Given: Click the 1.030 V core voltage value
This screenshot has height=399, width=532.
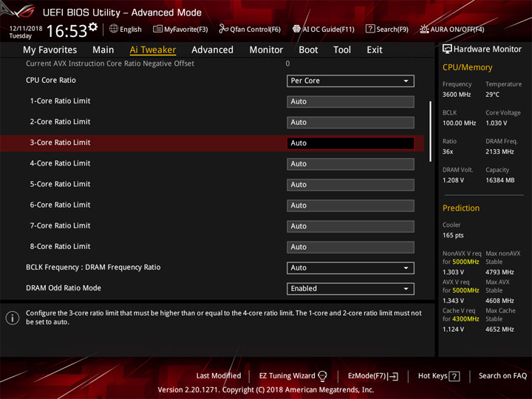Looking at the screenshot, I should point(497,123).
